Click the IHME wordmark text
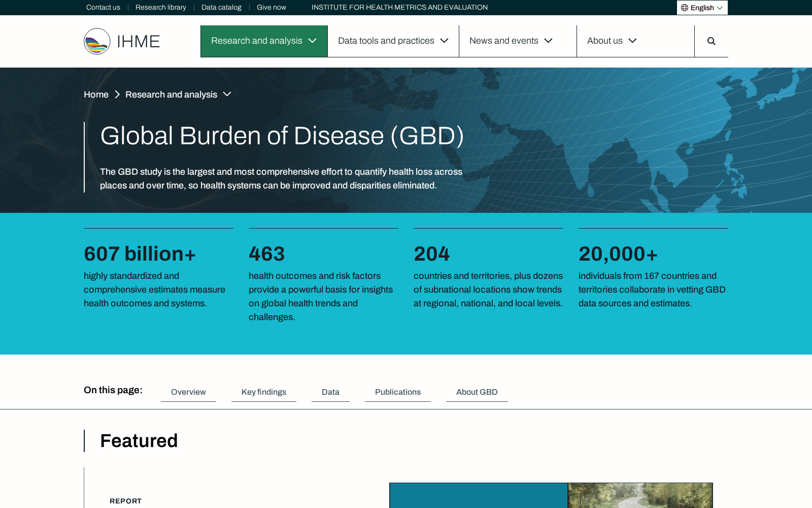This screenshot has width=812, height=508. pyautogui.click(x=138, y=42)
